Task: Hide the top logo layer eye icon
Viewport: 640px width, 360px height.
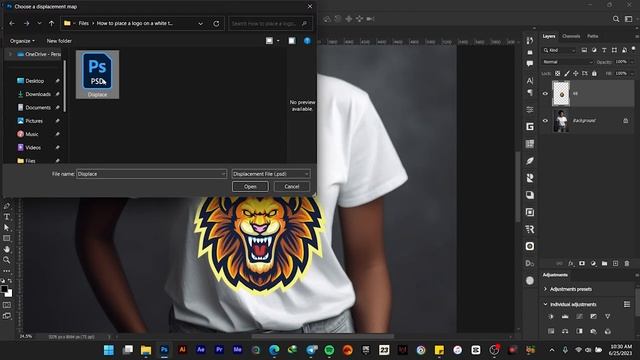Action: 545,93
